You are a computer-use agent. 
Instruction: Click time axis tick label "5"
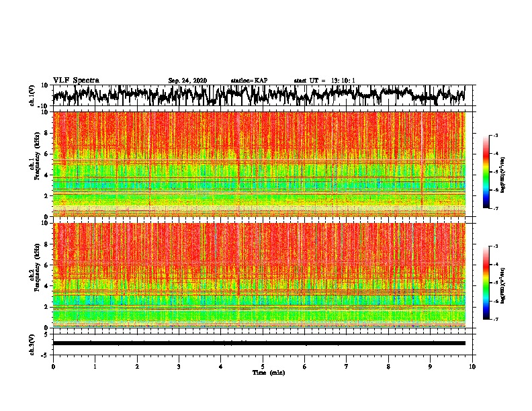pyautogui.click(x=263, y=367)
